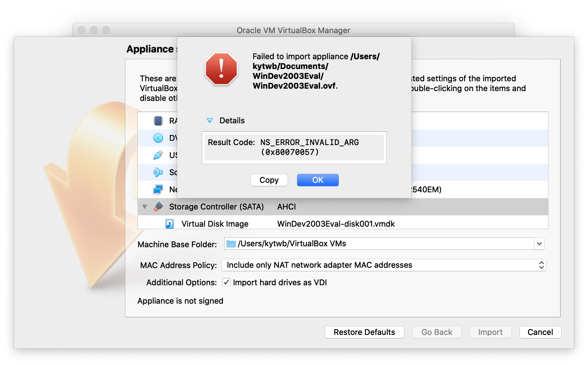The image size is (588, 365).
Task: Select the Virtual Disk Image row label
Action: [215, 224]
